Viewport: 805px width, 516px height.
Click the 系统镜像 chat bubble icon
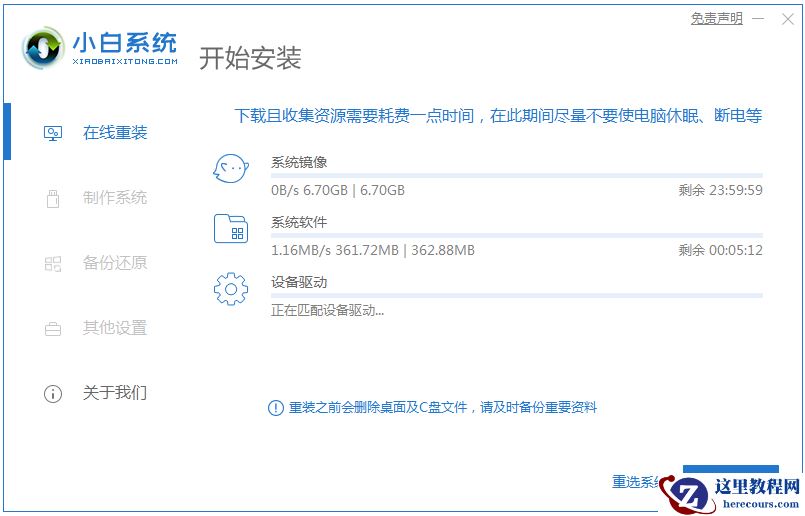click(x=231, y=168)
